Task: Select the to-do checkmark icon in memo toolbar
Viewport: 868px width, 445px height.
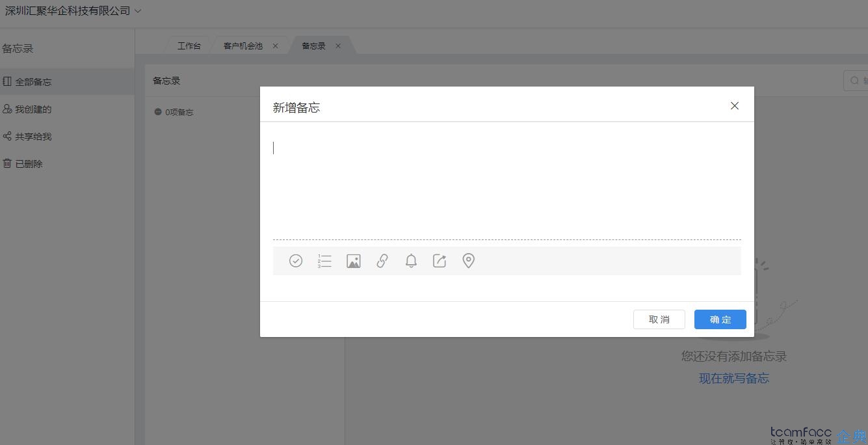Action: (296, 260)
